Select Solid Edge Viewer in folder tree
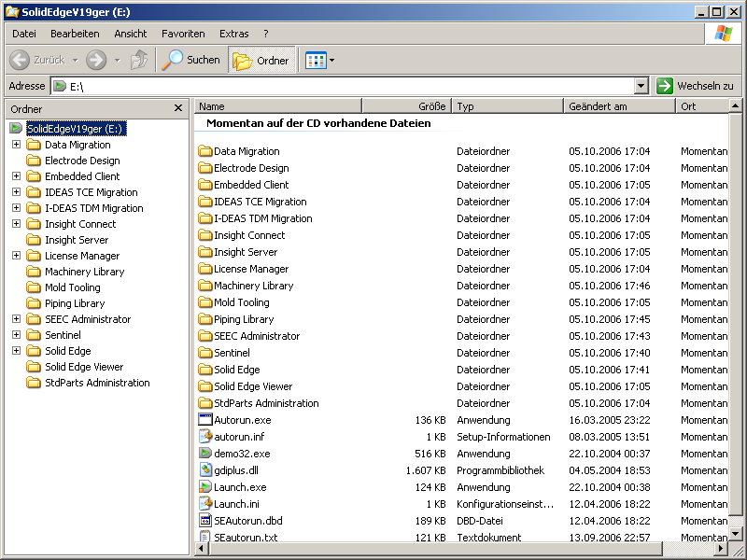 click(84, 367)
